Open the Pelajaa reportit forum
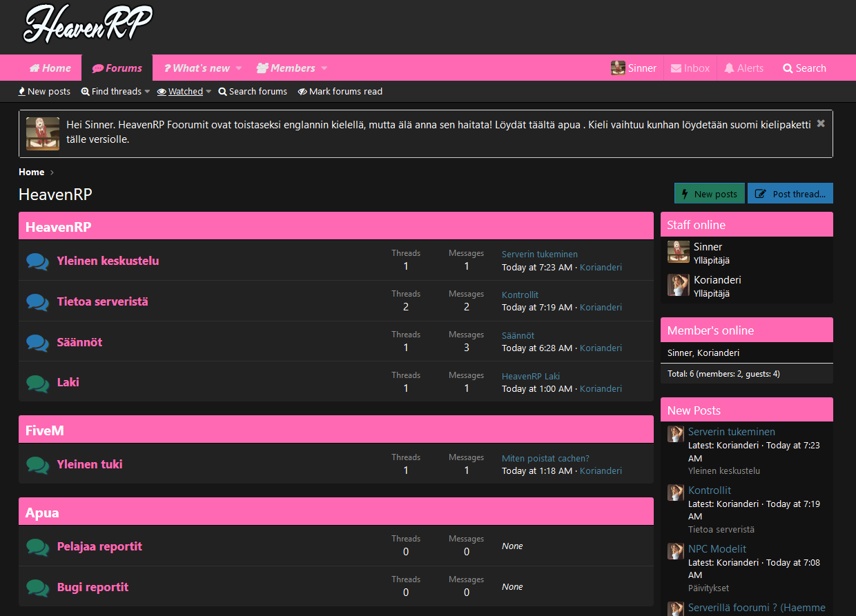Image resolution: width=856 pixels, height=616 pixels. (x=99, y=546)
